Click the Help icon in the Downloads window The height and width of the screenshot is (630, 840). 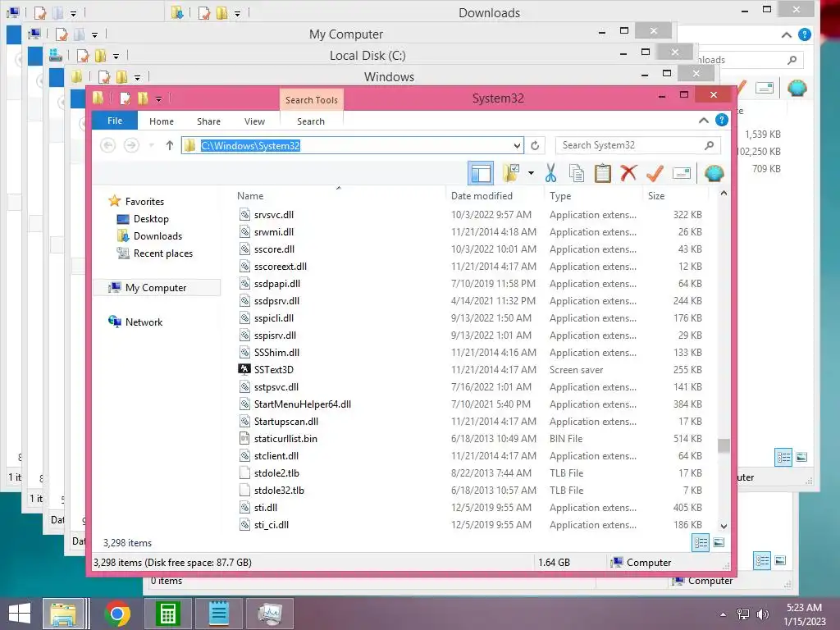click(x=804, y=34)
